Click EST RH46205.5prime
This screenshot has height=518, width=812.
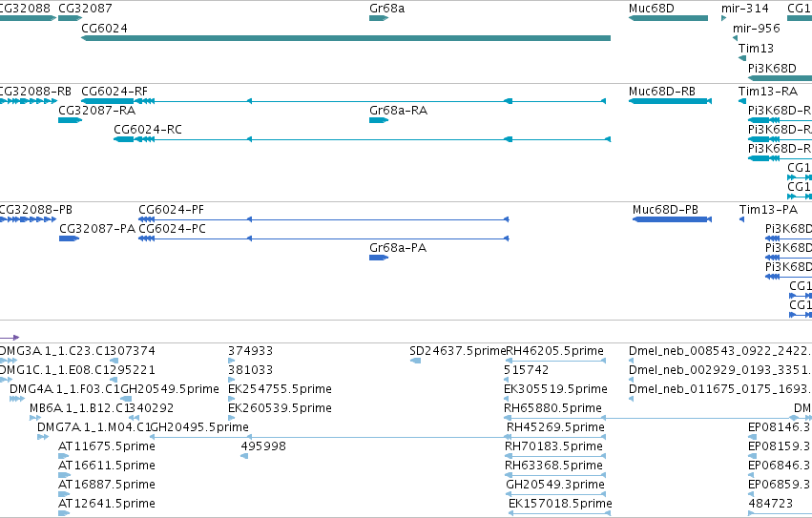click(554, 361)
